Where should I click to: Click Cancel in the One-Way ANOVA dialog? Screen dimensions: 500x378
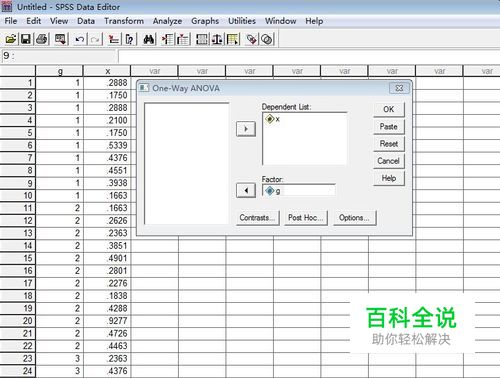(389, 161)
